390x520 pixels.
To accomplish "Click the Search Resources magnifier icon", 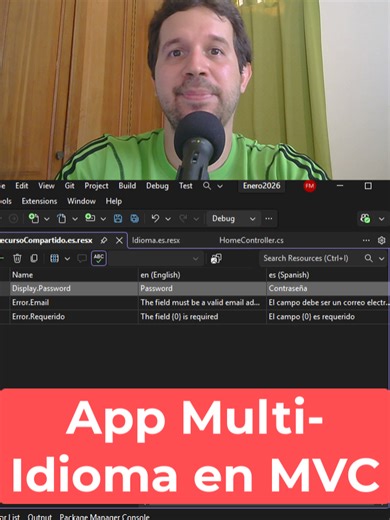I will [x=368, y=258].
